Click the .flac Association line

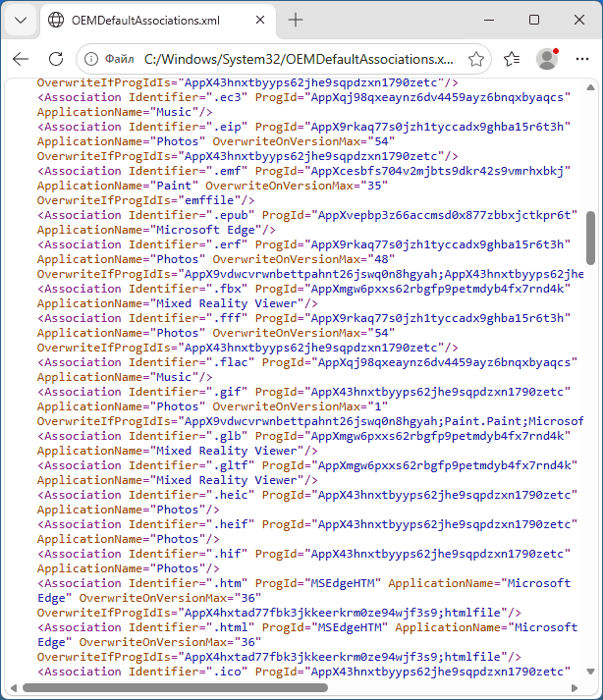point(307,362)
